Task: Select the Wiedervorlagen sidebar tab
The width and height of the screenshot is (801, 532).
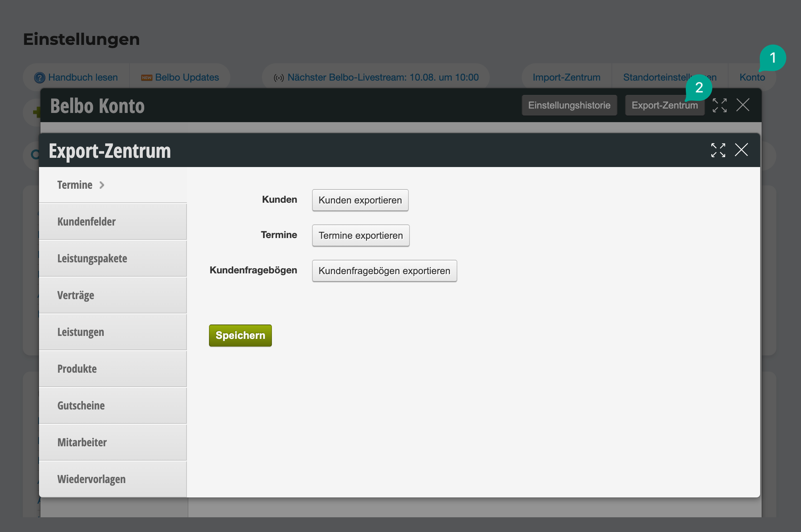Action: point(113,479)
